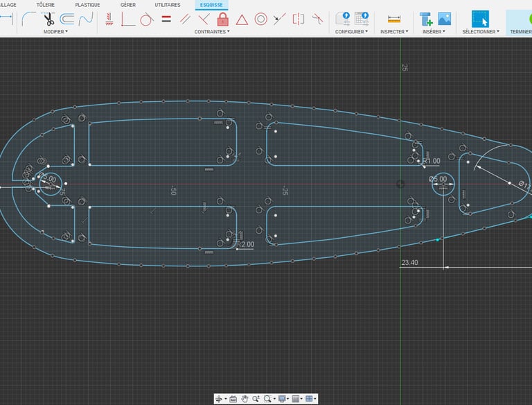Select the Trim scissors tool
Image resolution: width=532 pixels, height=405 pixels.
pos(48,19)
